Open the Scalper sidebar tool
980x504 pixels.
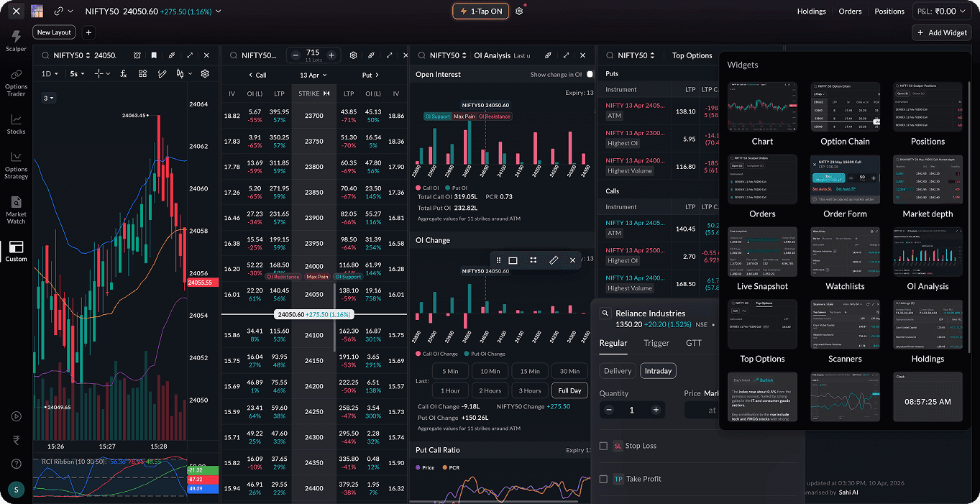tap(16, 40)
